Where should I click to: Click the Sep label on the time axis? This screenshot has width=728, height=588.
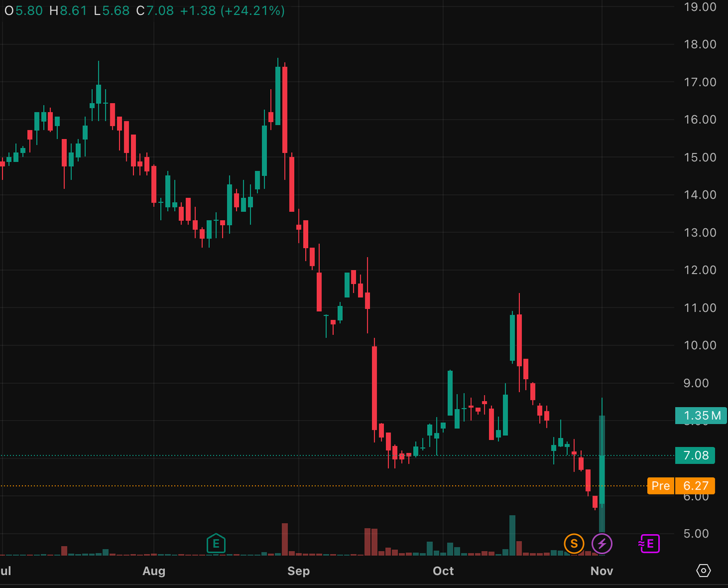coord(298,571)
